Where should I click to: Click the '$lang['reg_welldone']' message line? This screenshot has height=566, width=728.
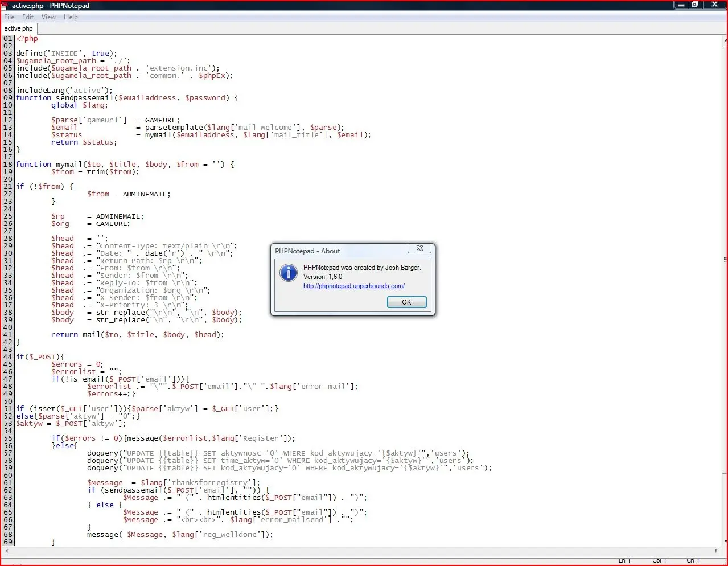click(180, 535)
